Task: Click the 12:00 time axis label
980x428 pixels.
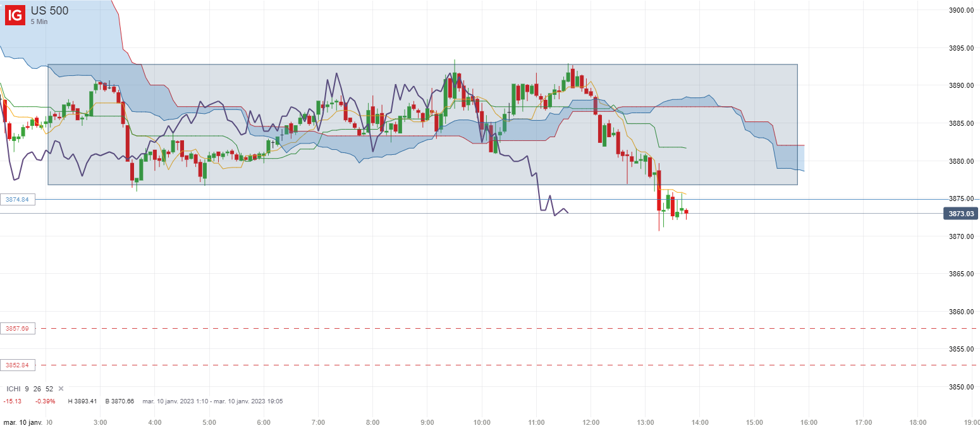Action: pyautogui.click(x=591, y=422)
